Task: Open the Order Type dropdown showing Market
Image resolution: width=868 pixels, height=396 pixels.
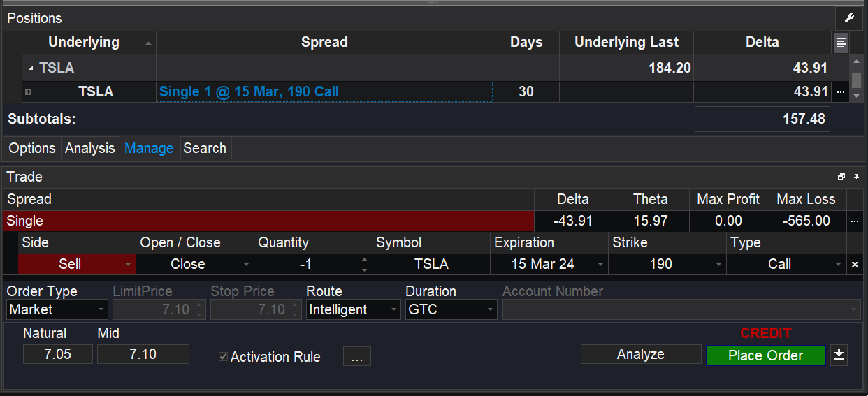Action: pyautogui.click(x=58, y=309)
